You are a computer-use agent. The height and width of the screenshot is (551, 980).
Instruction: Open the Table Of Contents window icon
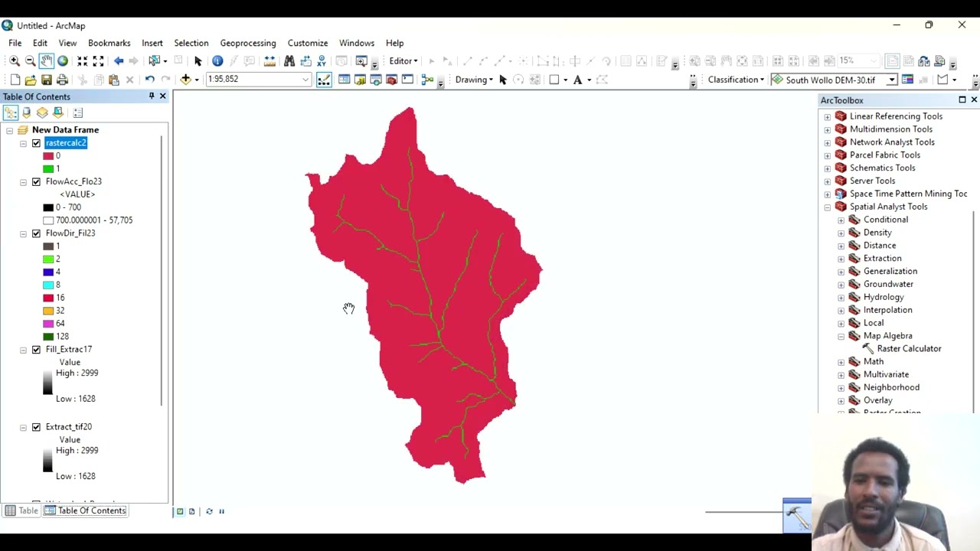tap(344, 80)
